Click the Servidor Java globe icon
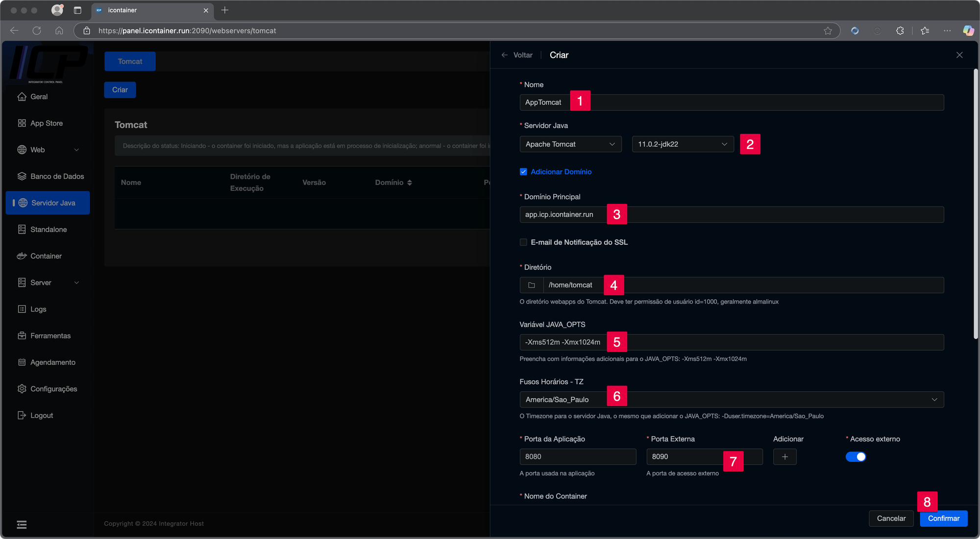The image size is (980, 539). point(23,203)
